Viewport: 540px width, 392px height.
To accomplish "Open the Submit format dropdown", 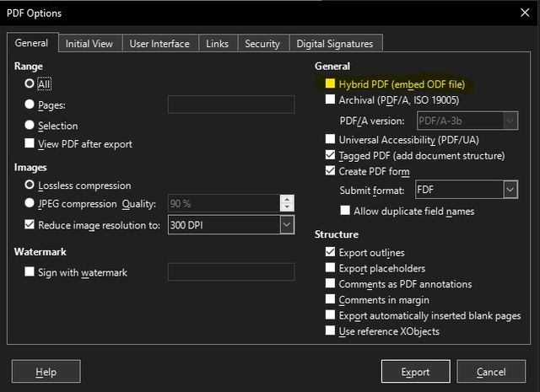I will pos(510,190).
